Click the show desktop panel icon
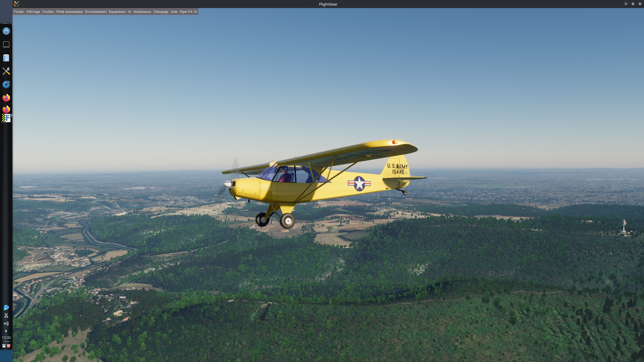The height and width of the screenshot is (362, 644). (6, 44)
